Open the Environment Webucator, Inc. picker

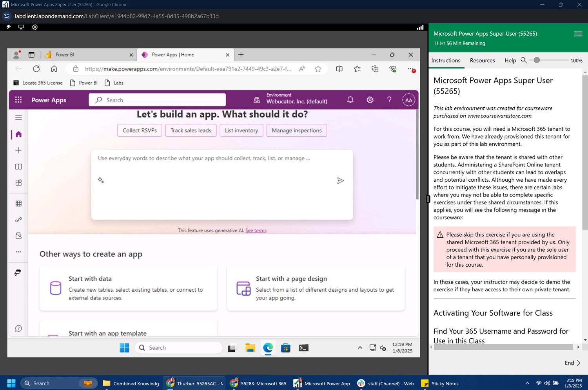pos(290,98)
